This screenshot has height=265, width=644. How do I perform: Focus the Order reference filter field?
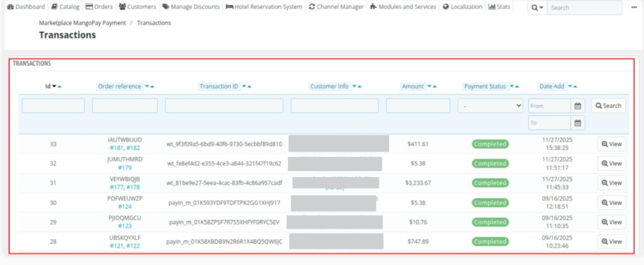pyautogui.click(x=125, y=106)
